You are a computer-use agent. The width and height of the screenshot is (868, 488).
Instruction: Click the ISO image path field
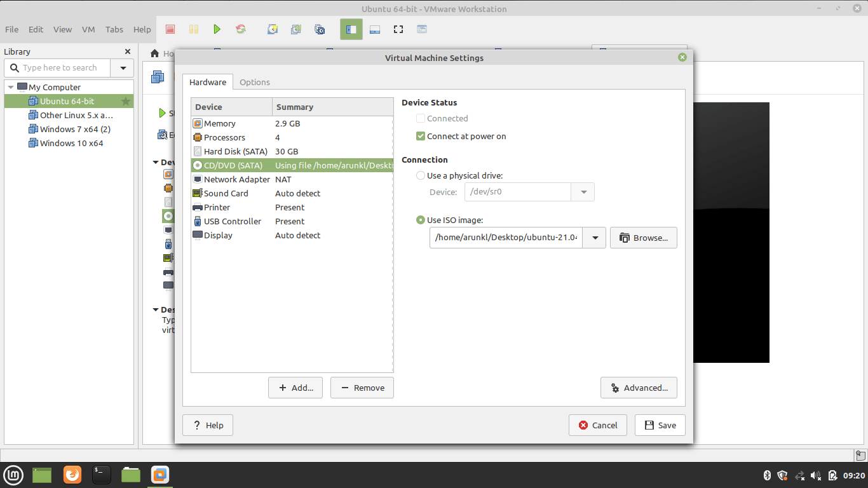(x=506, y=238)
